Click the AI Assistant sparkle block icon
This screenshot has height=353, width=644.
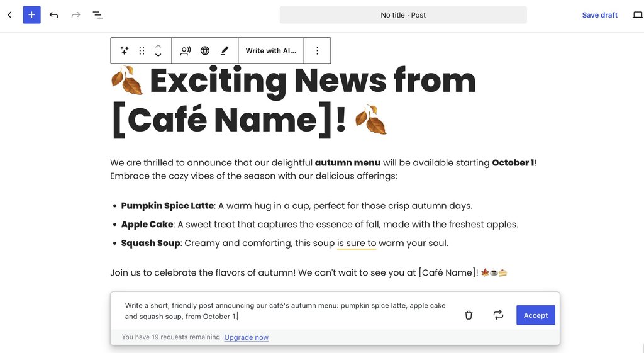click(x=125, y=50)
